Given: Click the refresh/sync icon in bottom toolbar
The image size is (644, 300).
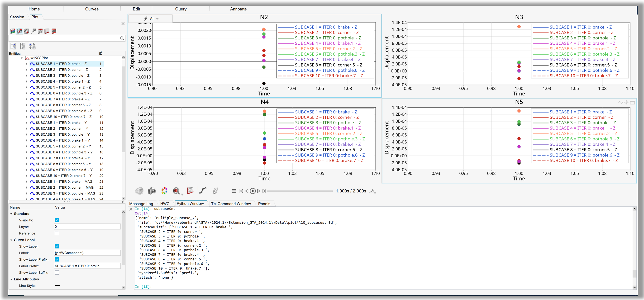Looking at the screenshot, I should [215, 191].
